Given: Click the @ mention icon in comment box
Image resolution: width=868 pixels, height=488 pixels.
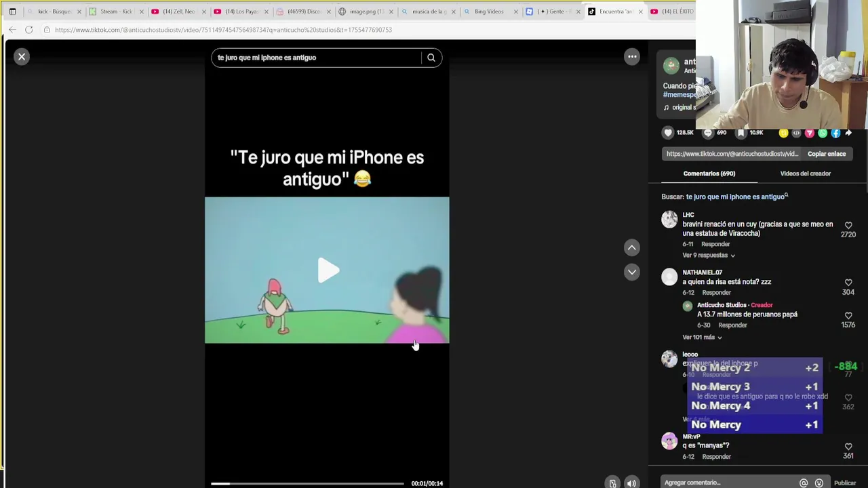Looking at the screenshot, I should click(x=804, y=483).
